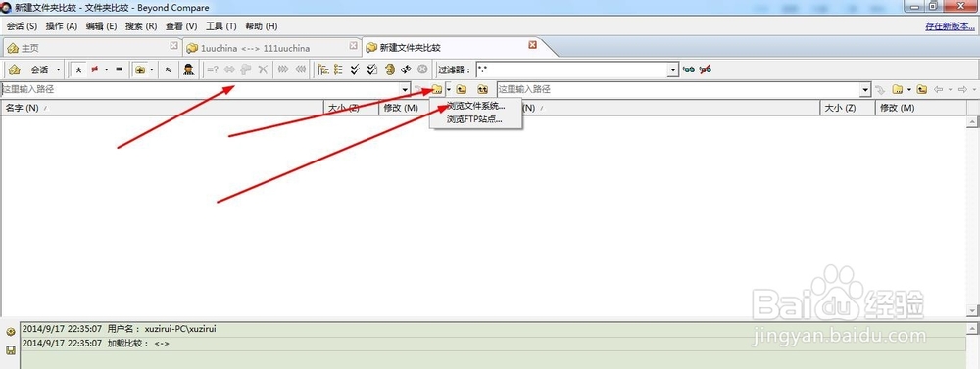
Task: Click the right Browse folder icon
Action: click(898, 89)
